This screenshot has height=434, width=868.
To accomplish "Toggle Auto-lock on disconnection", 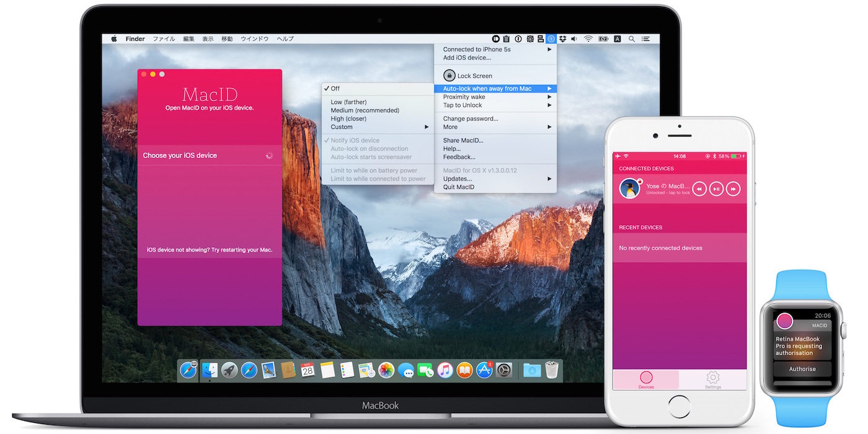I will point(378,149).
